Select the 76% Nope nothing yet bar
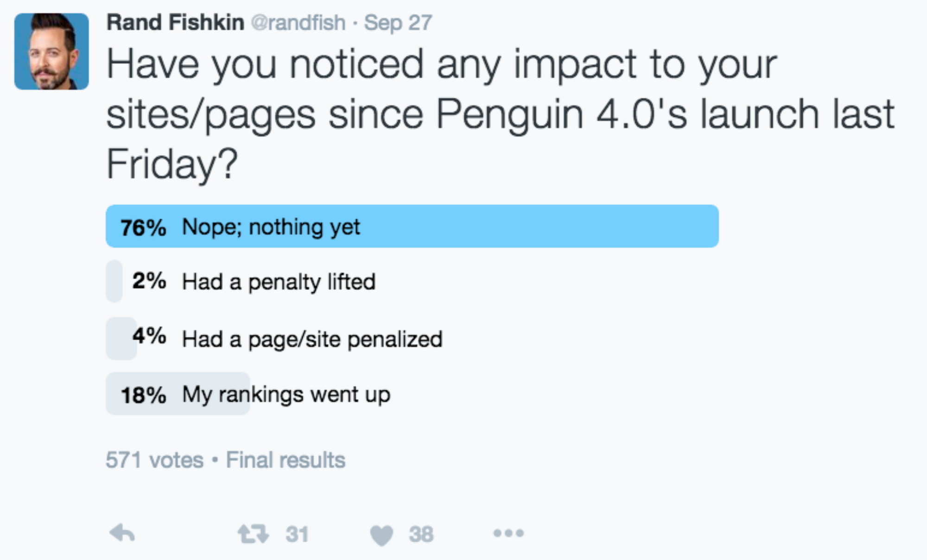Screen dimensions: 927x560 [412, 226]
